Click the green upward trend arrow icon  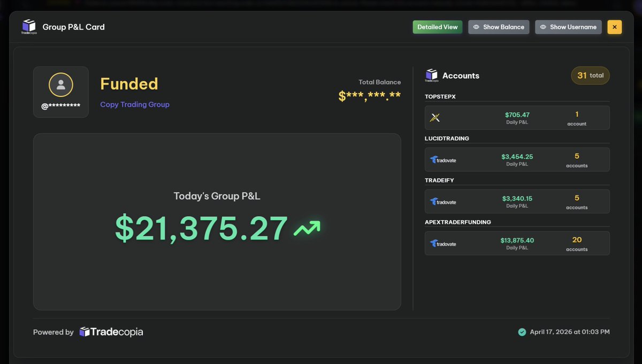click(307, 229)
